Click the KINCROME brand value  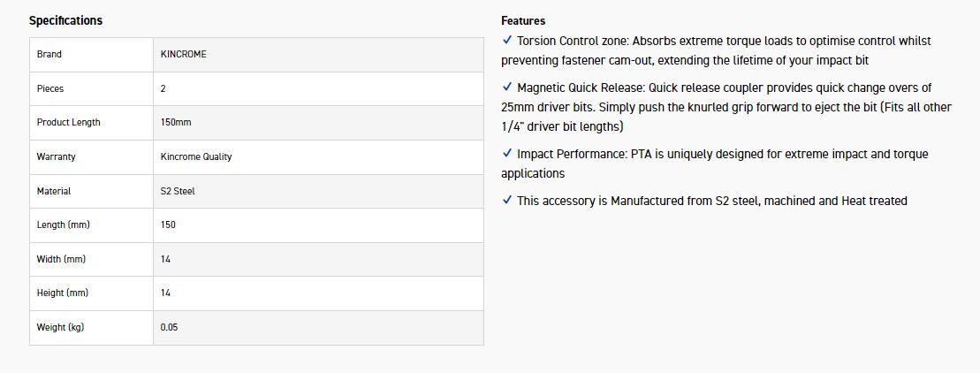[184, 54]
